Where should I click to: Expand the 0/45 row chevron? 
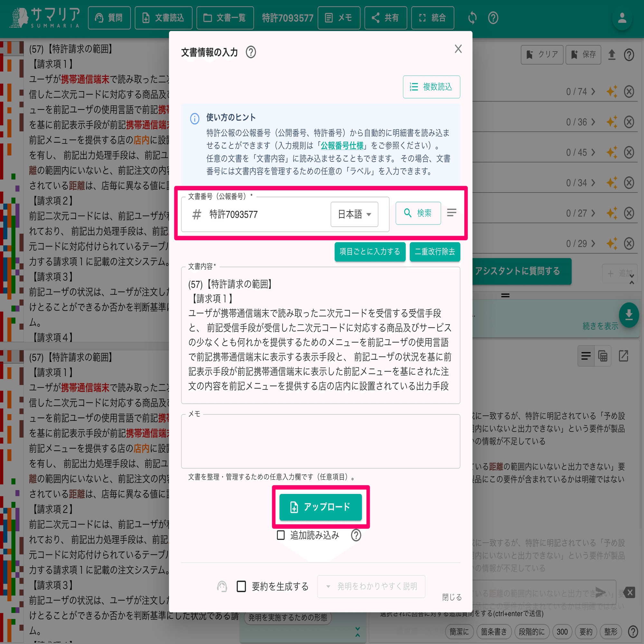tap(593, 152)
